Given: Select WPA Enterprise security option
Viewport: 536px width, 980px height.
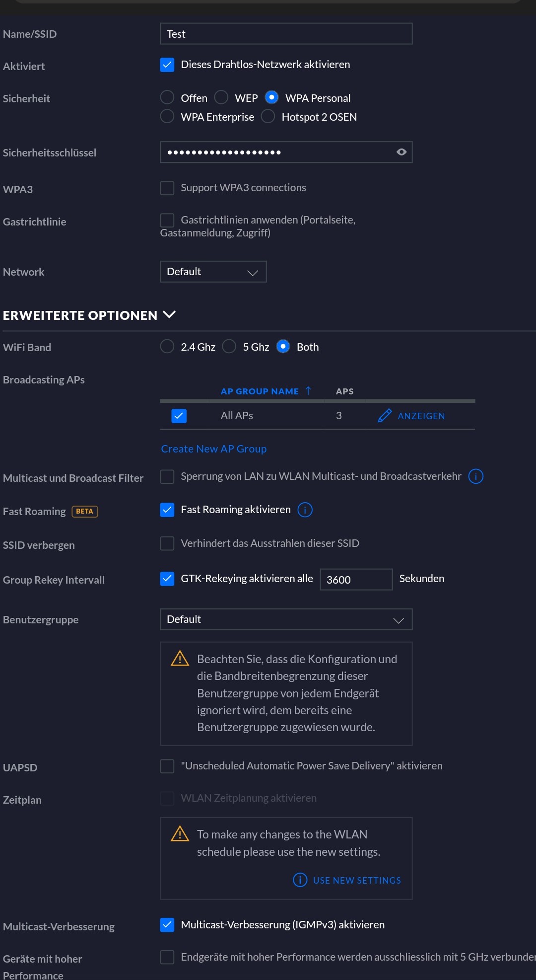Looking at the screenshot, I should [167, 117].
